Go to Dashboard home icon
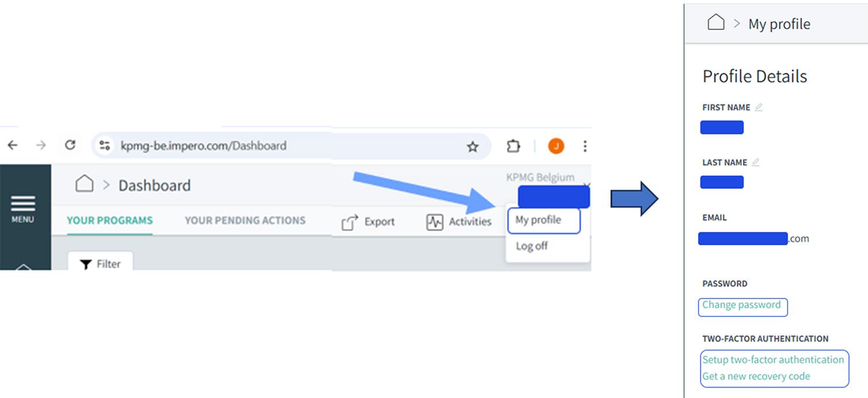This screenshot has height=398, width=868. click(84, 185)
